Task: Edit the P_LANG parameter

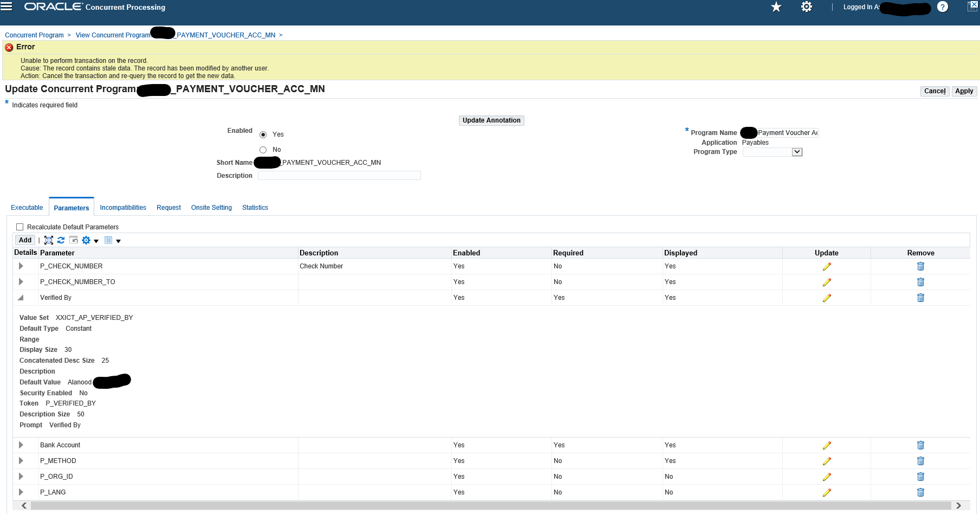Action: 827,492
